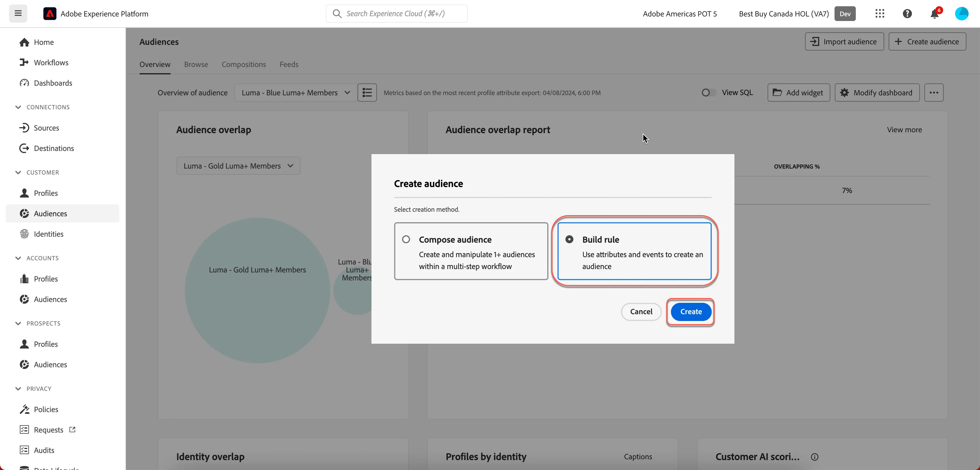Toggle the View SQL switch
980x470 pixels.
click(x=708, y=93)
